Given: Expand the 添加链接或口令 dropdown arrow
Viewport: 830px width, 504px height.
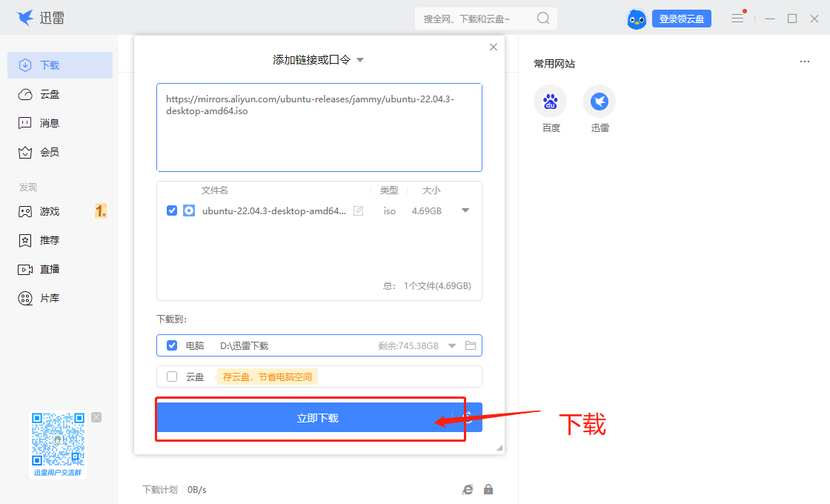Looking at the screenshot, I should point(360,60).
